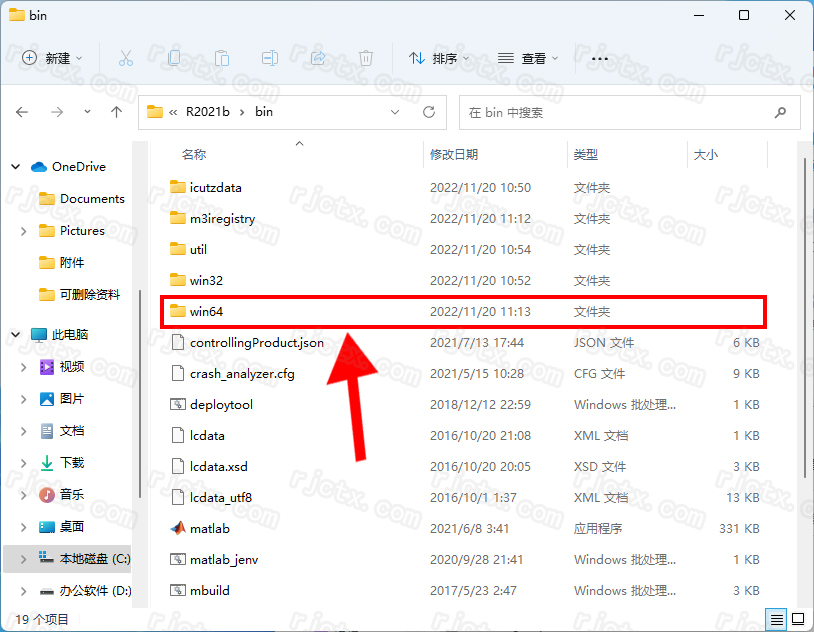Click the Paste clipboard icon
The height and width of the screenshot is (632, 814).
[x=222, y=59]
